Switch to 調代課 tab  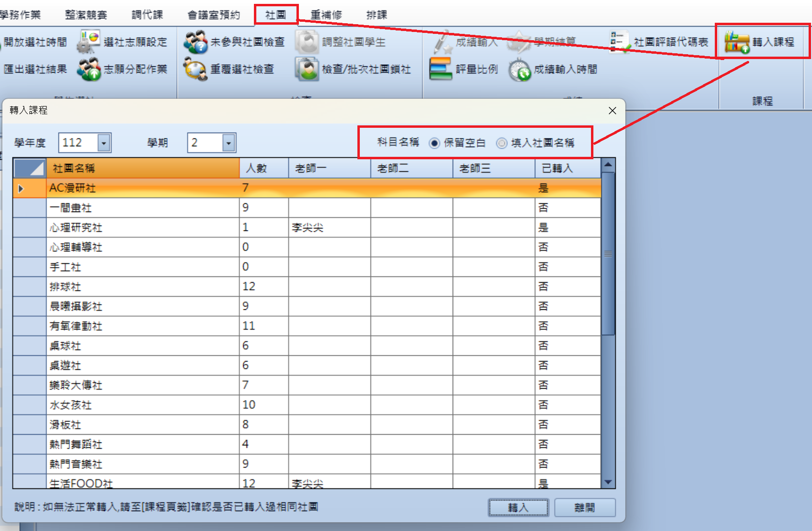148,15
